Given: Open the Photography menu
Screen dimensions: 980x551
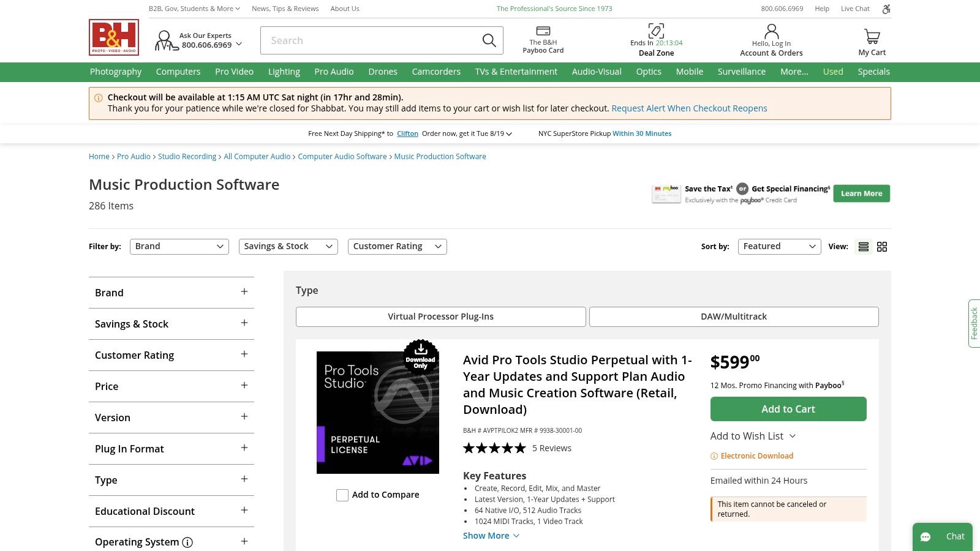Looking at the screenshot, I should [x=116, y=72].
